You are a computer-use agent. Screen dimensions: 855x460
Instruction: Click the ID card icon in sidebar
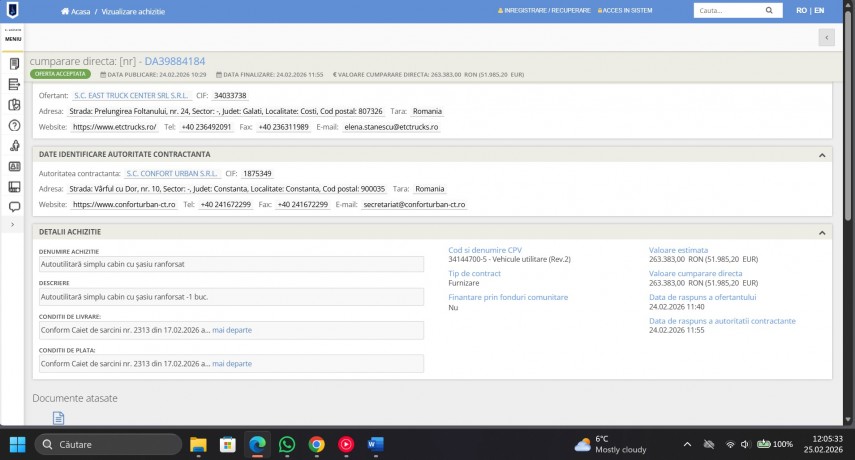click(x=14, y=166)
